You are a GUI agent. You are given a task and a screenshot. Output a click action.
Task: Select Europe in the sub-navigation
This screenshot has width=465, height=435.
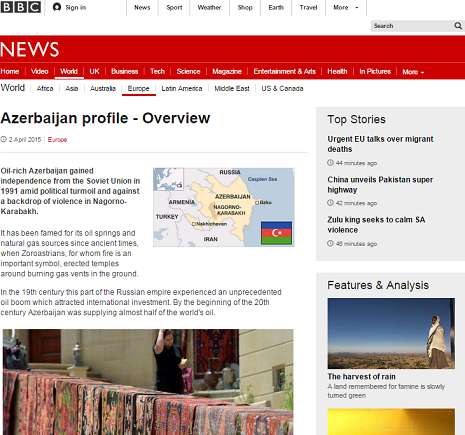click(x=139, y=89)
